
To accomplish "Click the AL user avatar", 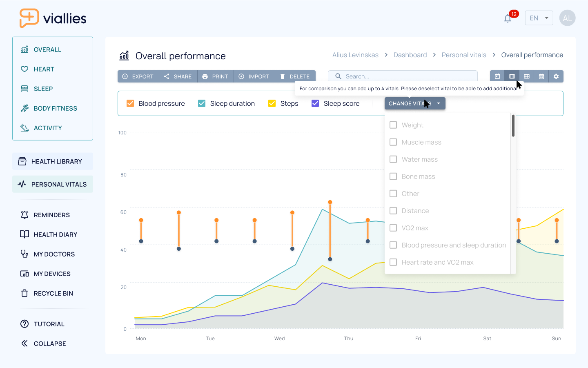I will coord(567,18).
